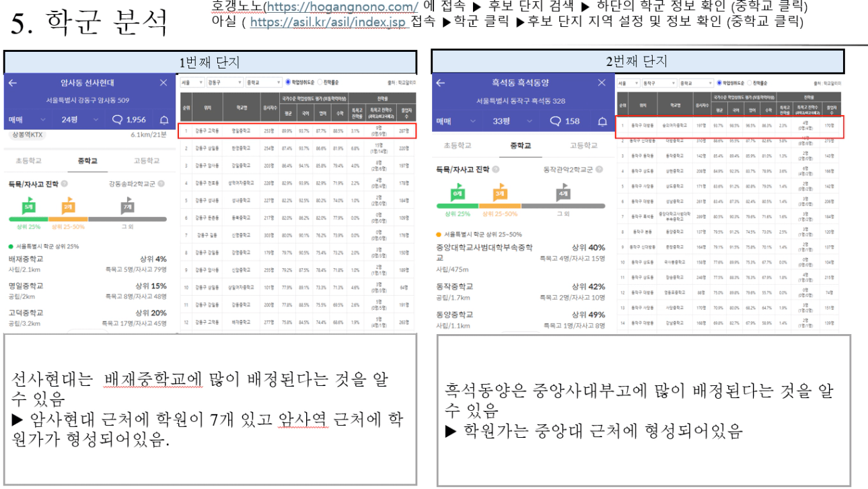Viewport: 868px width, 489px height.
Task: Click the orange 3개 flag marker
Action: click(500, 193)
